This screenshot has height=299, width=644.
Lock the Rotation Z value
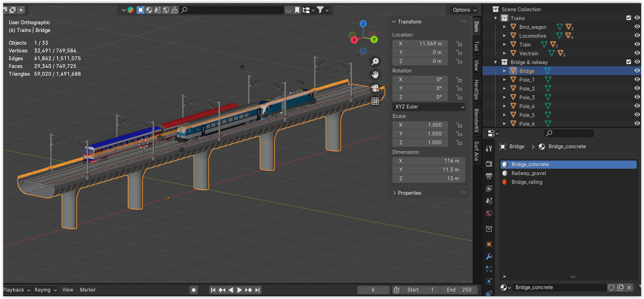point(459,97)
